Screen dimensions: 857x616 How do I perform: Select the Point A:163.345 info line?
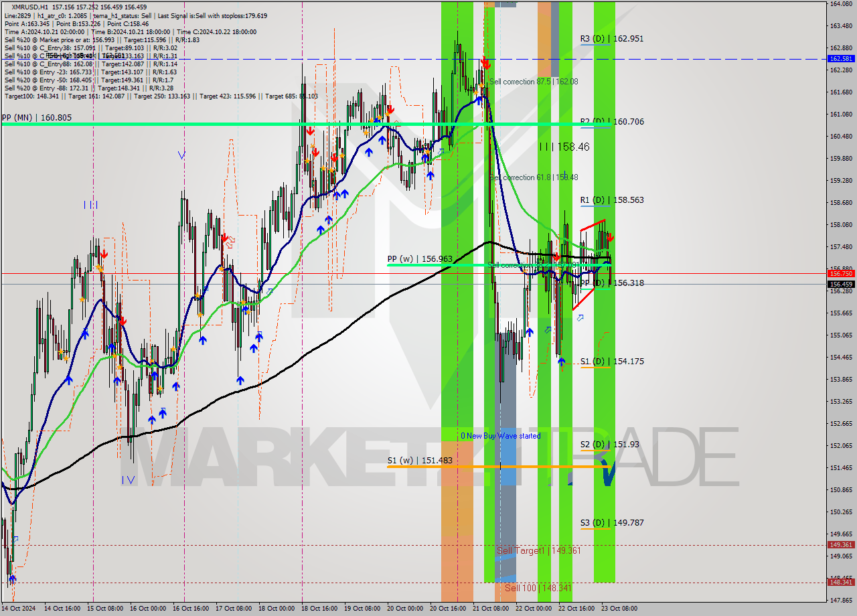coord(76,23)
